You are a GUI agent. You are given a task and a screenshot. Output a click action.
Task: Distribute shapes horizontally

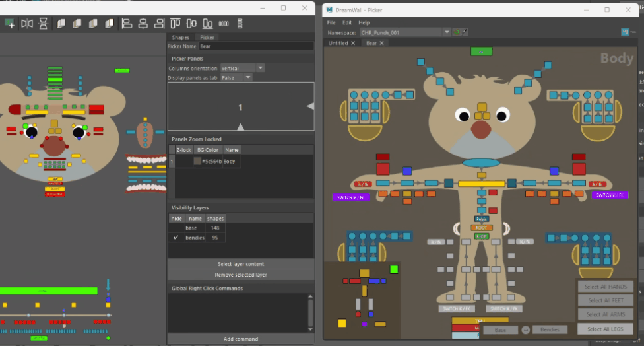[224, 24]
